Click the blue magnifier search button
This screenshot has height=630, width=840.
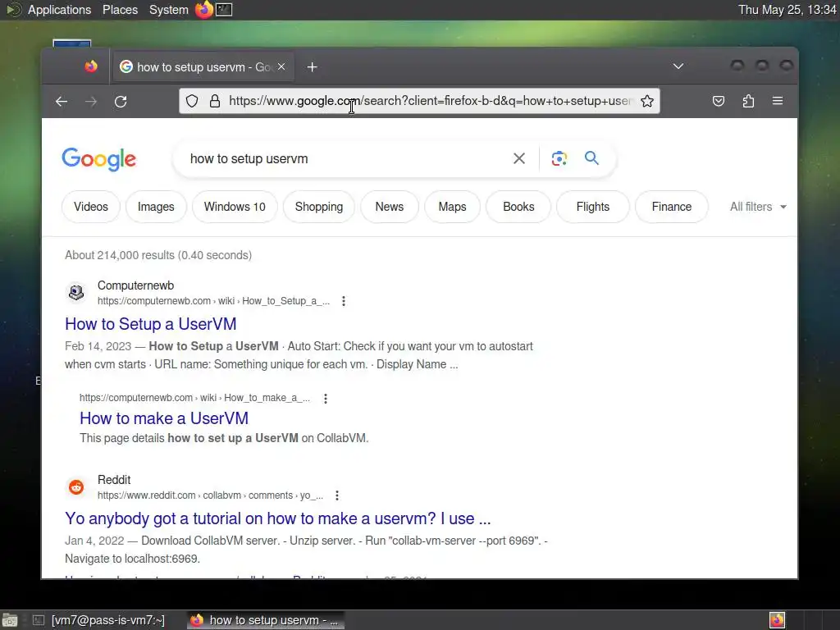tap(591, 158)
